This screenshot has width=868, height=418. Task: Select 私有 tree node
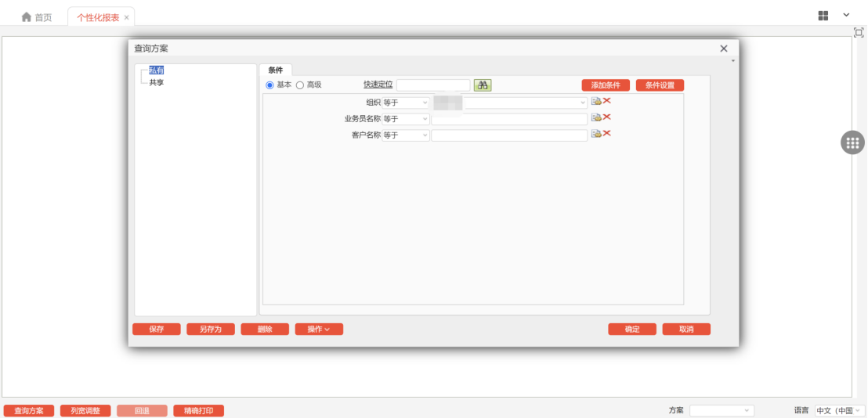157,70
